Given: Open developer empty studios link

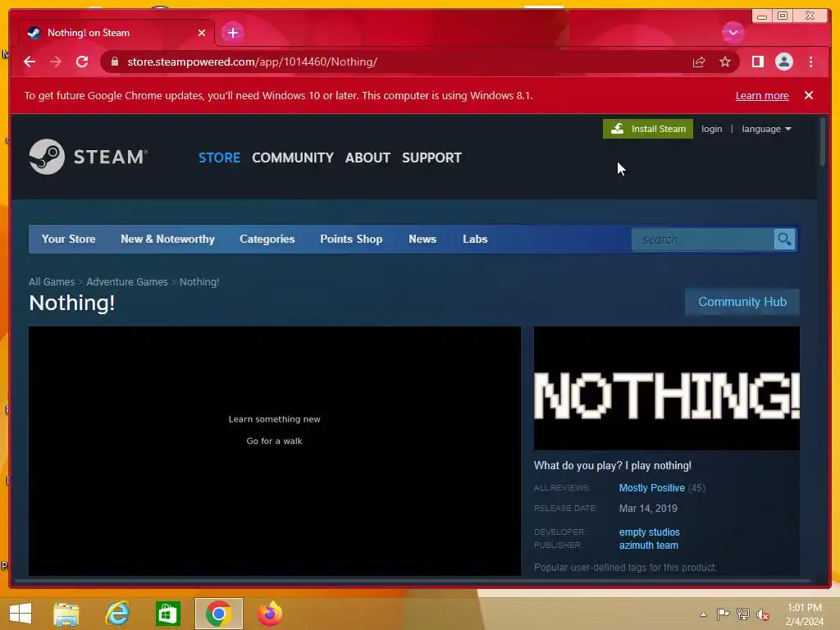Looking at the screenshot, I should (650, 532).
